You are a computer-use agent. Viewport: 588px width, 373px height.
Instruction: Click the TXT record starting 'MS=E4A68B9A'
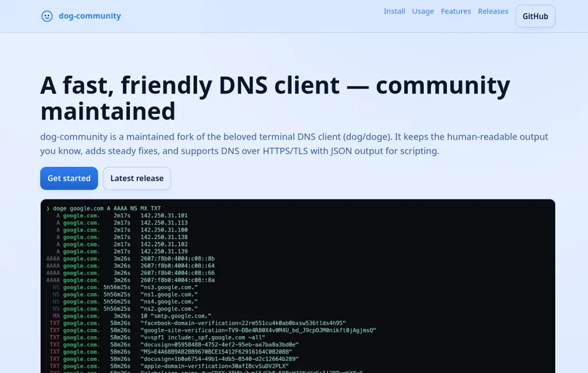click(x=216, y=352)
